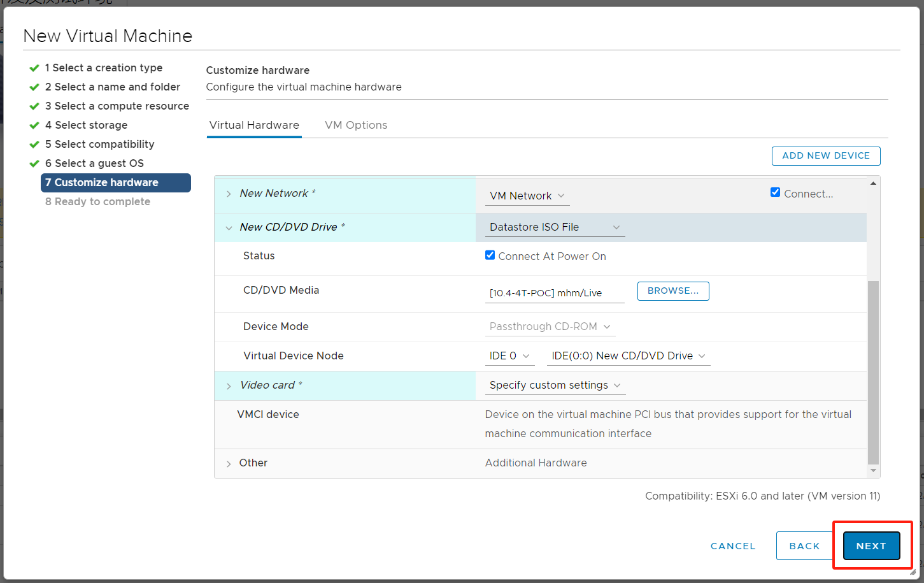Open the Datastore ISO File dropdown
Screen dimensions: 924x583
(x=555, y=227)
